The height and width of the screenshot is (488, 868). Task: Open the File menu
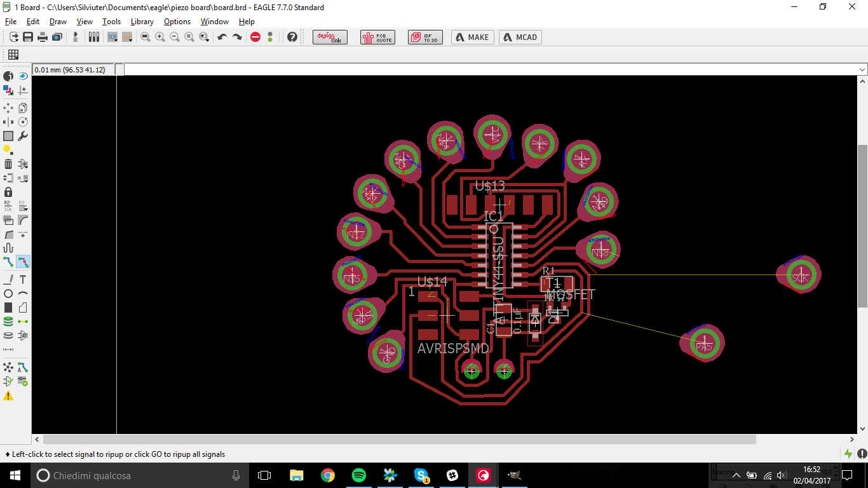(11, 22)
